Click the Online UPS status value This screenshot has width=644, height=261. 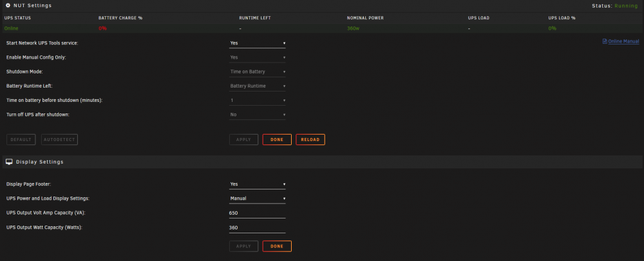point(11,28)
